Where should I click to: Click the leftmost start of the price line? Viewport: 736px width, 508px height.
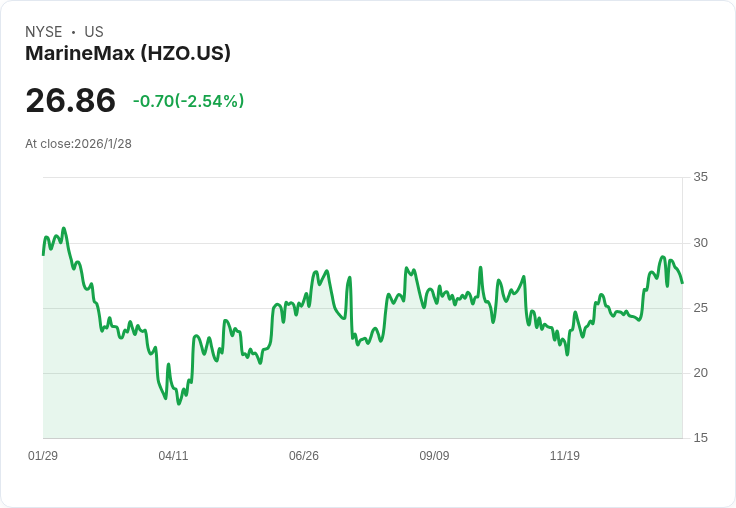point(43,254)
